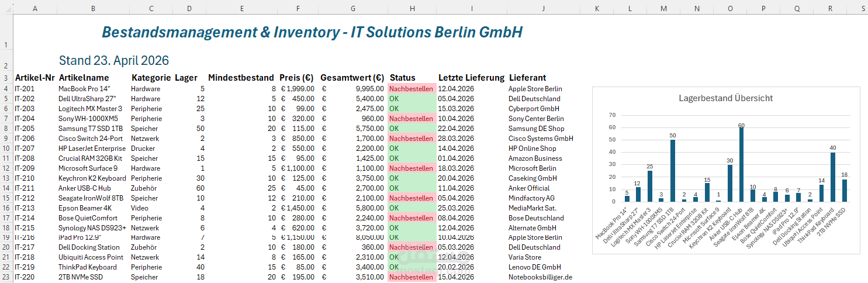Select the 'IT-220' cell

35,277
